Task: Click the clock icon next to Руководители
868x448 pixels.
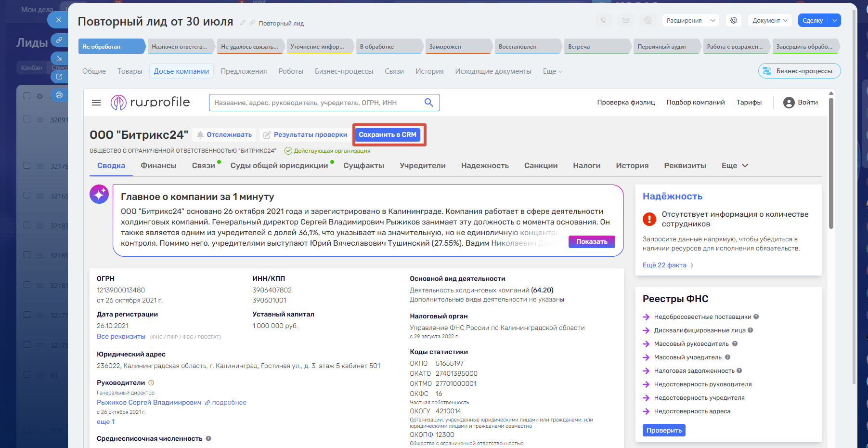Action: coord(151,383)
